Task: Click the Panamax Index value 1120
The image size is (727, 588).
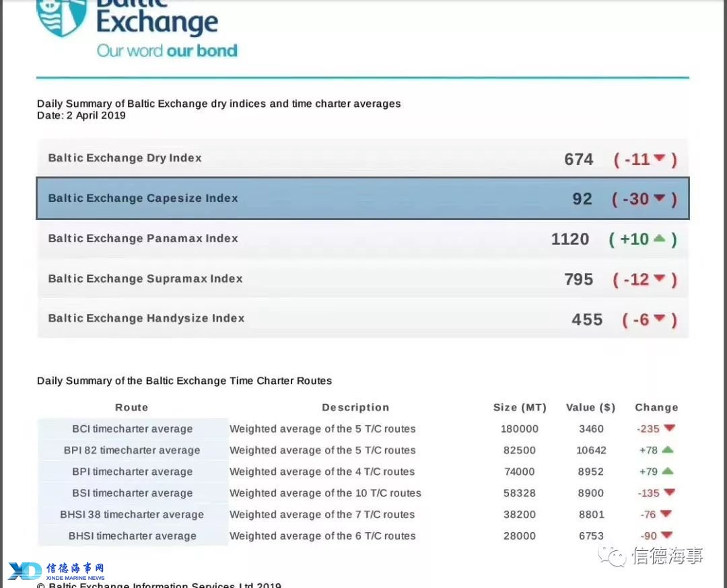Action: (570, 239)
